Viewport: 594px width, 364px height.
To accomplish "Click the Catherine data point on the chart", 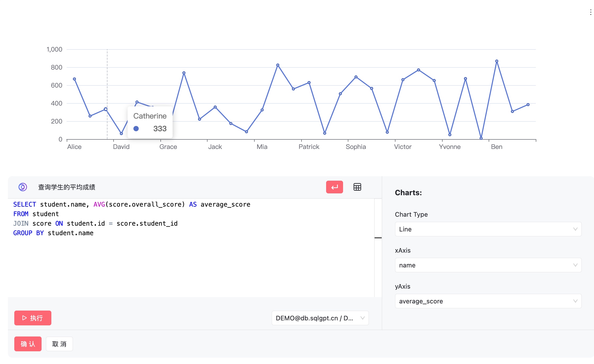I will (106, 109).
